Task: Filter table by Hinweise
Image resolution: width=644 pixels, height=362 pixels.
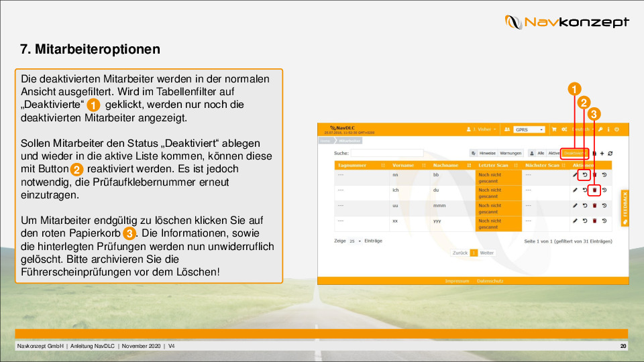Action: click(x=488, y=153)
